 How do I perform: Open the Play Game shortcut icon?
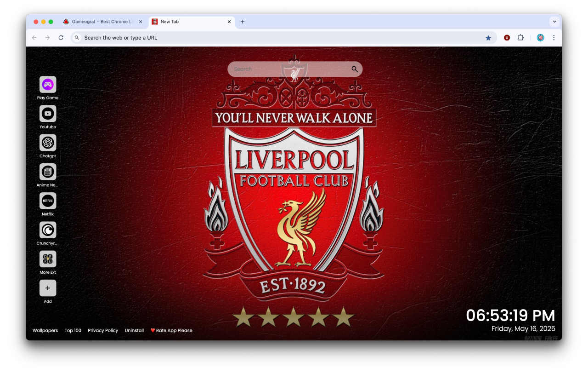48,85
